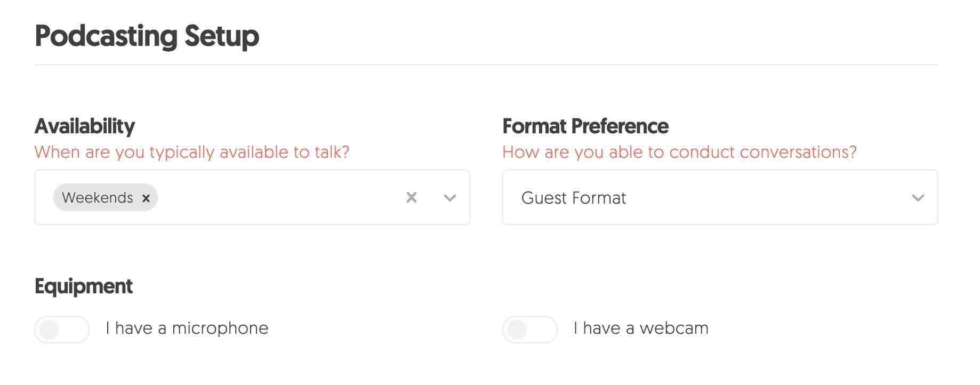
Task: Click inside the Availability input field
Action: 277,198
